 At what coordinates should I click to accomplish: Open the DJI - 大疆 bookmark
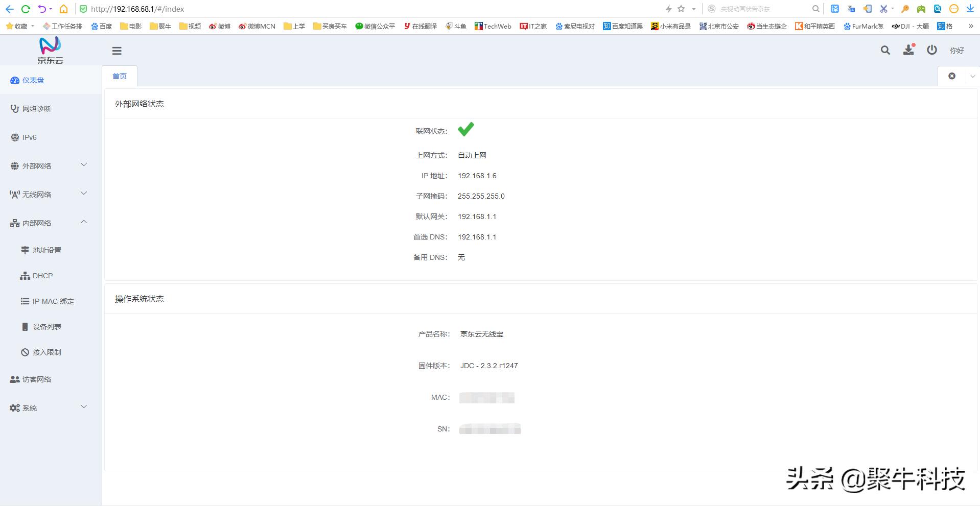point(910,26)
